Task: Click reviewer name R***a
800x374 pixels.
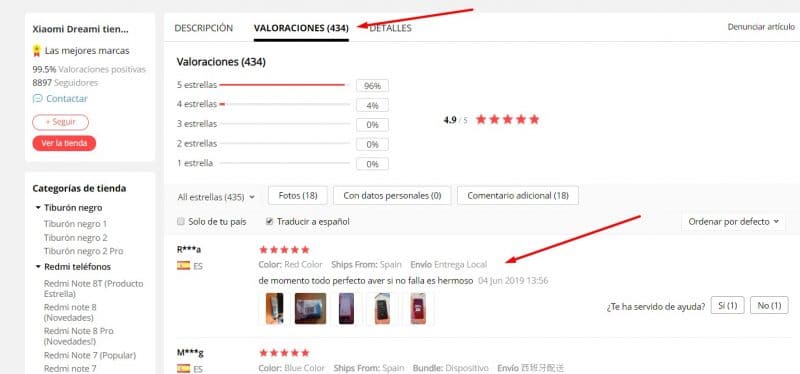Action: [189, 250]
